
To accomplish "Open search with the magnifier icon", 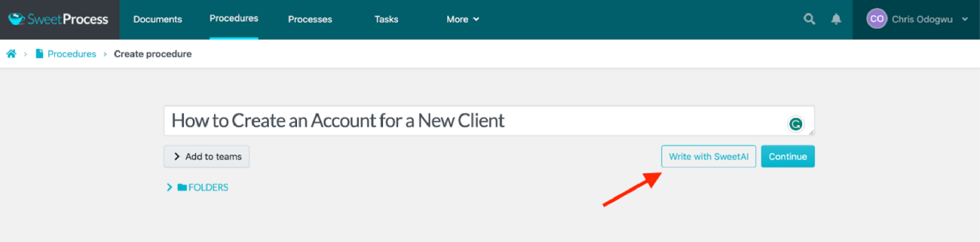I will click(809, 19).
